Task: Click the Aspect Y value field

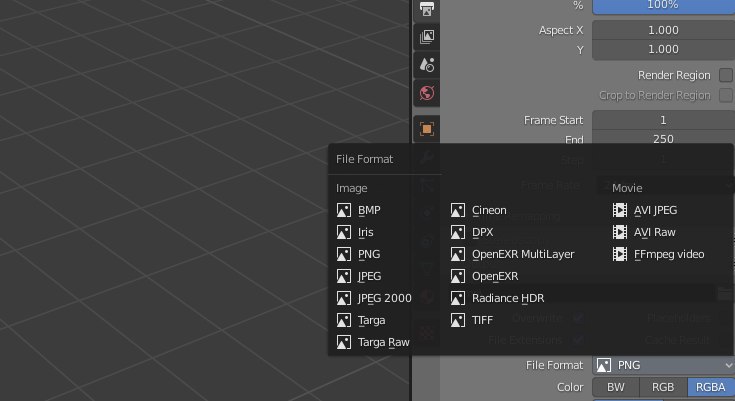Action: point(663,49)
